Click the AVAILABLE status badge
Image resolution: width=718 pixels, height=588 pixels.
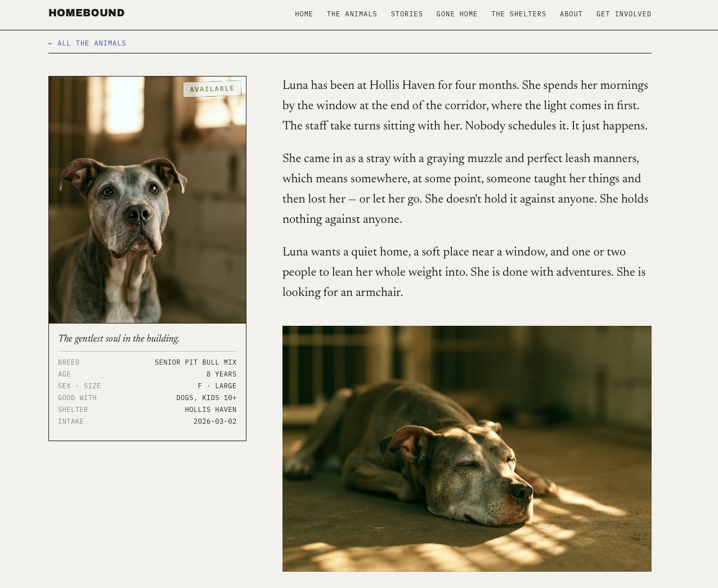tap(212, 89)
